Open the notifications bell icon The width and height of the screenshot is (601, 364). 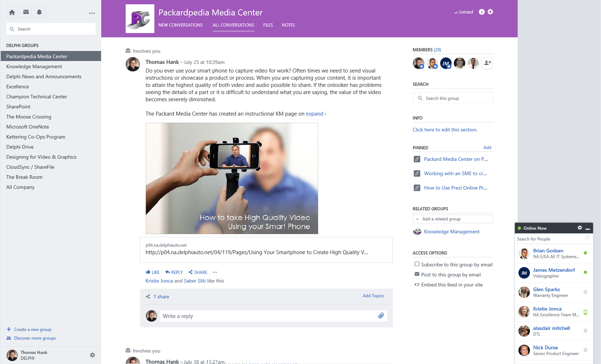(39, 12)
